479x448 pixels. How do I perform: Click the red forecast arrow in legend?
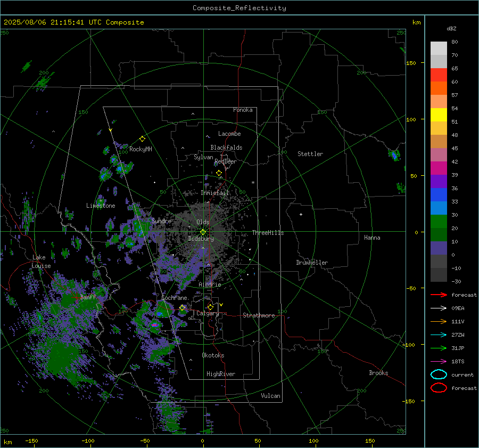click(x=439, y=295)
